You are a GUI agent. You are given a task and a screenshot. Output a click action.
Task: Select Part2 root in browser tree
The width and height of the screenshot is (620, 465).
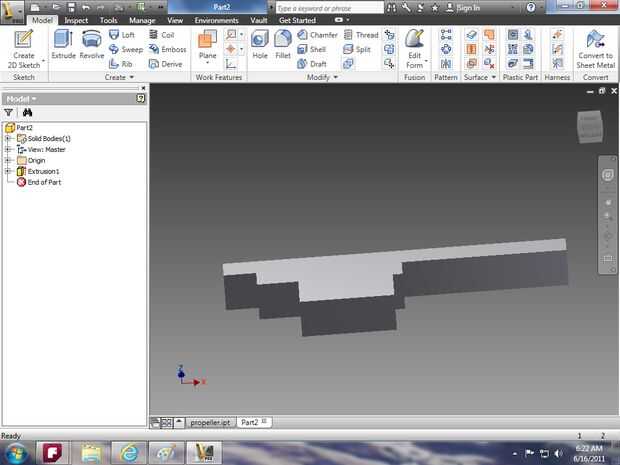19,127
